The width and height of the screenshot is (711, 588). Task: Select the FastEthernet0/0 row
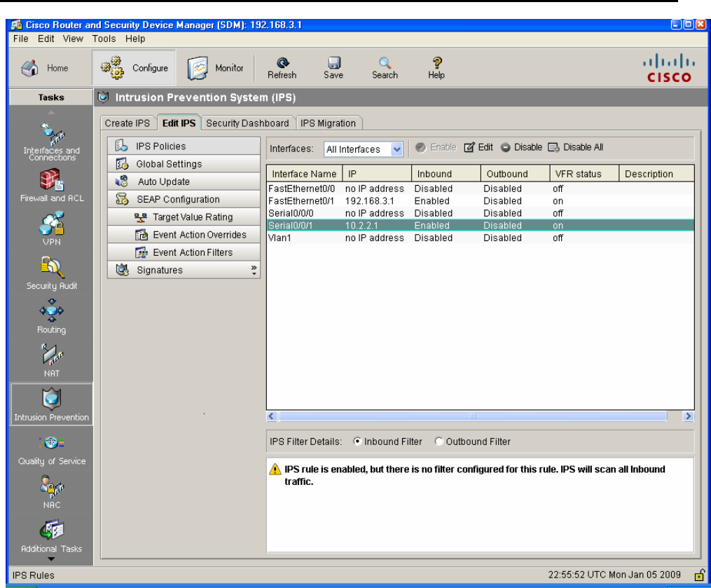click(481, 189)
